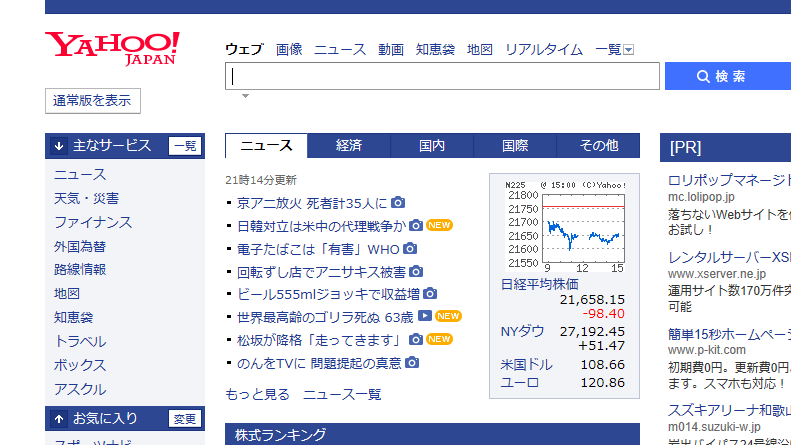Collapse お気に入り section with up arrow
The image size is (791, 445).
pyautogui.click(x=60, y=418)
